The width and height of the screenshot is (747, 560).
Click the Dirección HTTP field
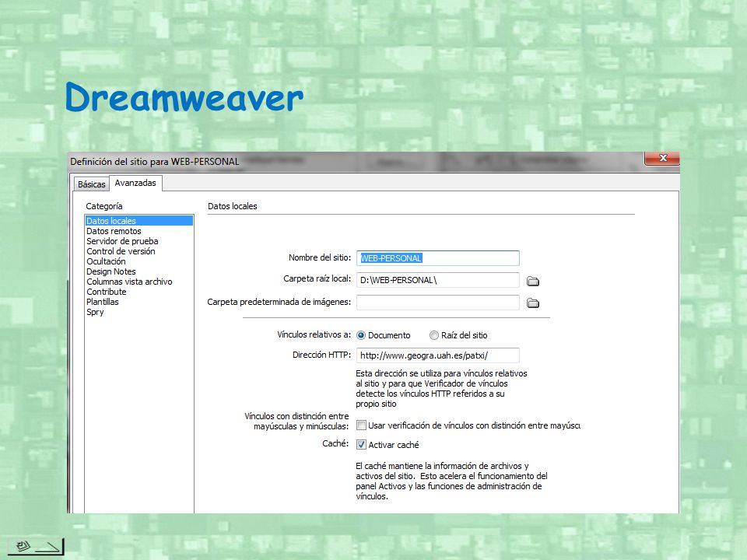[x=438, y=355]
